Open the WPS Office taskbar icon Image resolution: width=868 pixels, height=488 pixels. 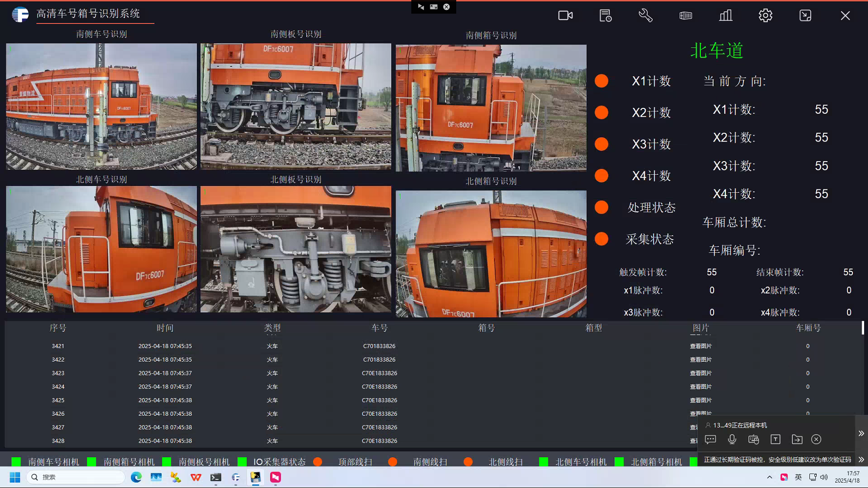(196, 477)
